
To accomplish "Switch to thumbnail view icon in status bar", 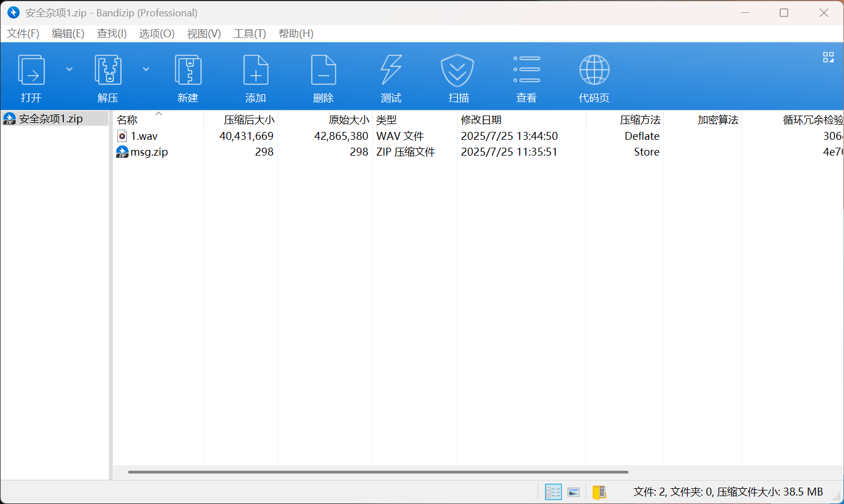I will click(574, 492).
